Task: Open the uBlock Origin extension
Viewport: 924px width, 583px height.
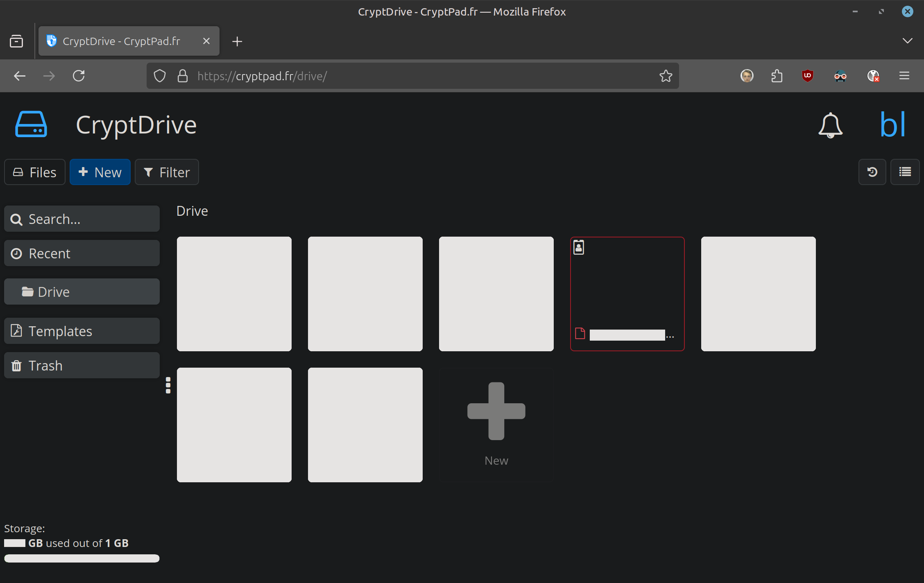Action: point(807,76)
